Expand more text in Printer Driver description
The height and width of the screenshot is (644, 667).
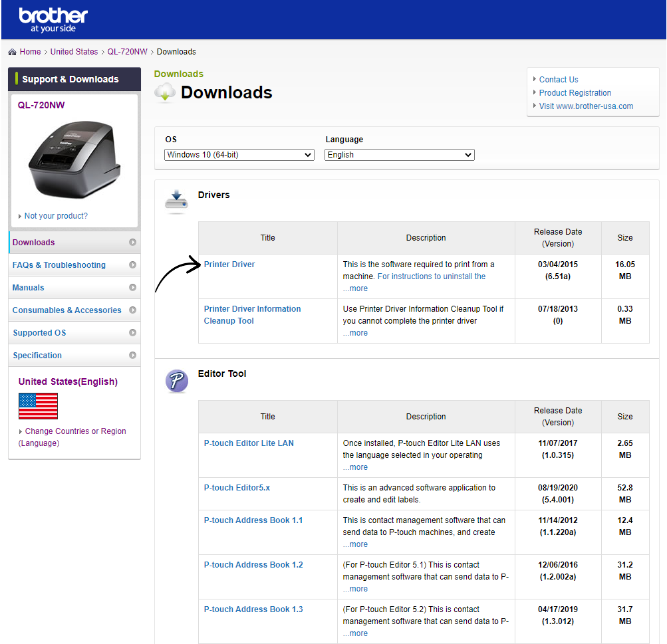(x=355, y=288)
